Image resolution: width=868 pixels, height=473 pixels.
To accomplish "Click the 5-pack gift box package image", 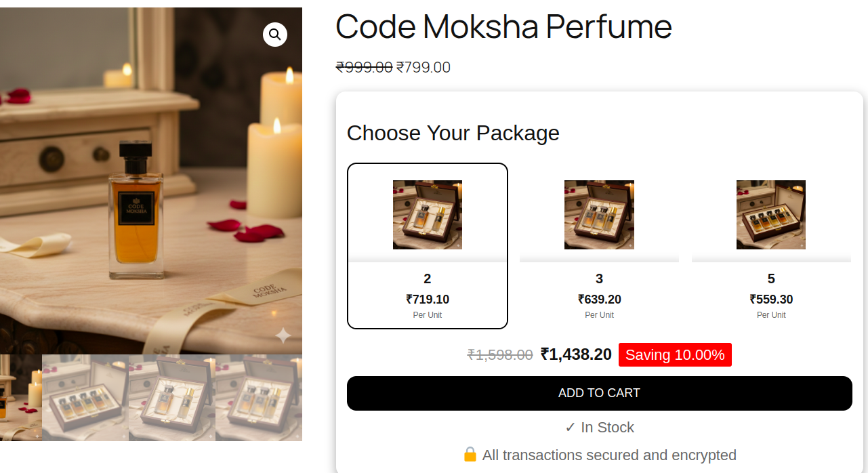I will (x=771, y=215).
